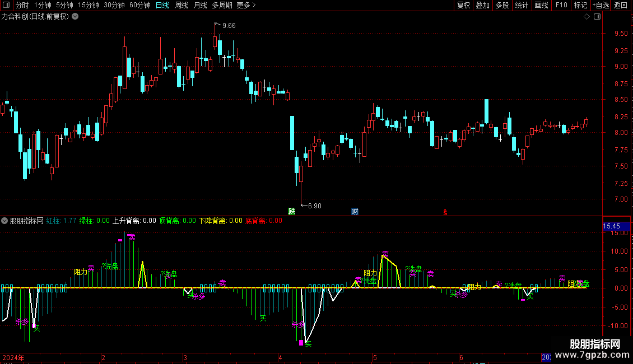Open 多周期 multi-period view
This screenshot has width=633, height=364.
tap(222, 5)
